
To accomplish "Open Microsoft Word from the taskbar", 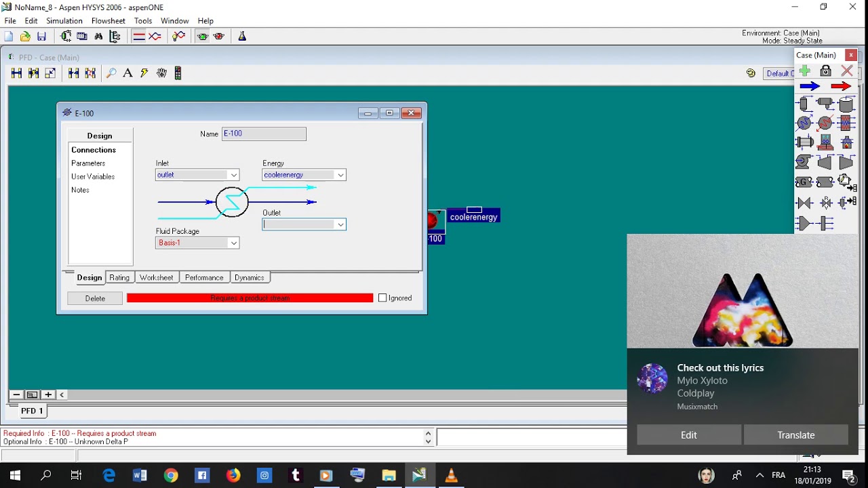I will [x=140, y=475].
